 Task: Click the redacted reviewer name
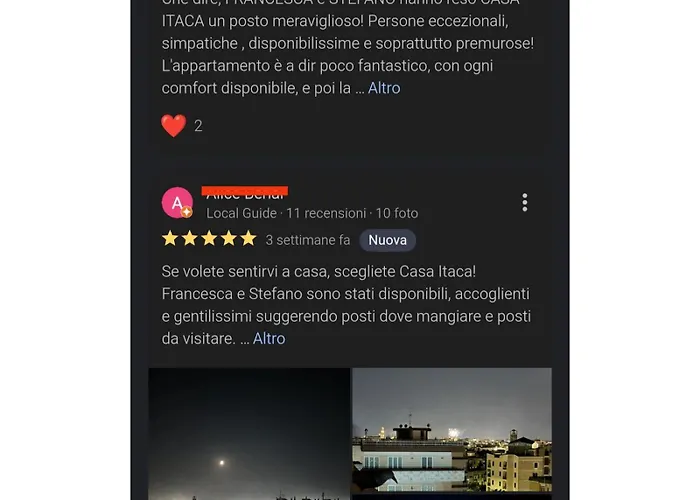tap(245, 192)
